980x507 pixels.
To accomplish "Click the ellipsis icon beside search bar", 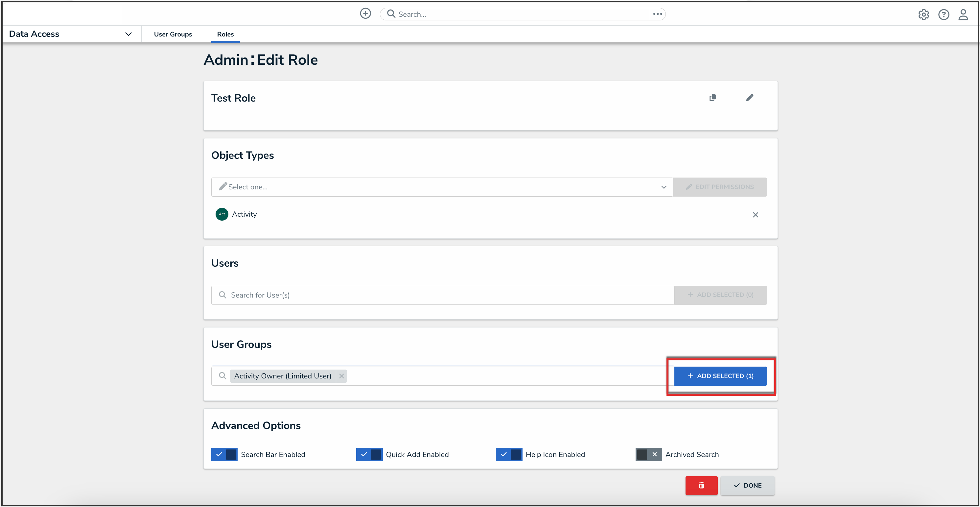I will click(x=657, y=14).
